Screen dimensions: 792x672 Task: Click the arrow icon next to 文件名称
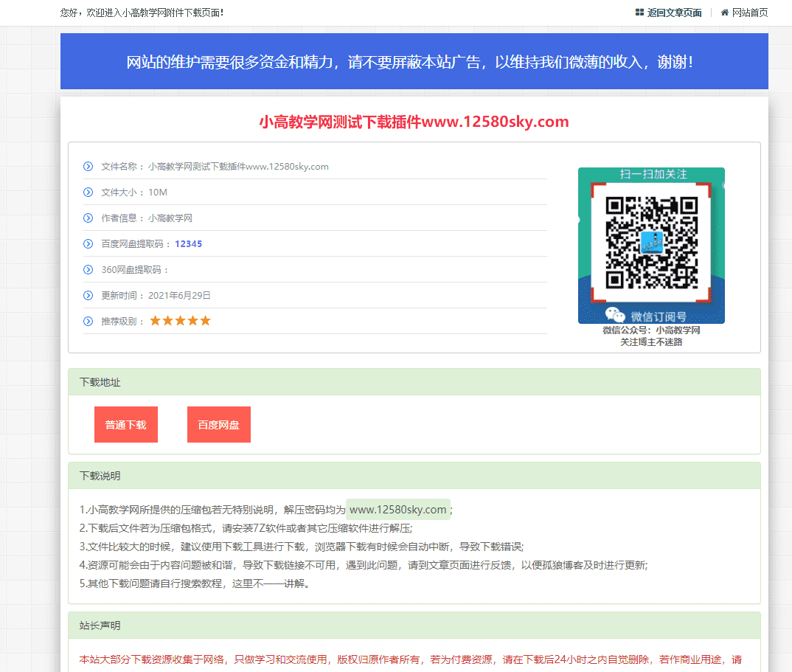click(x=88, y=166)
